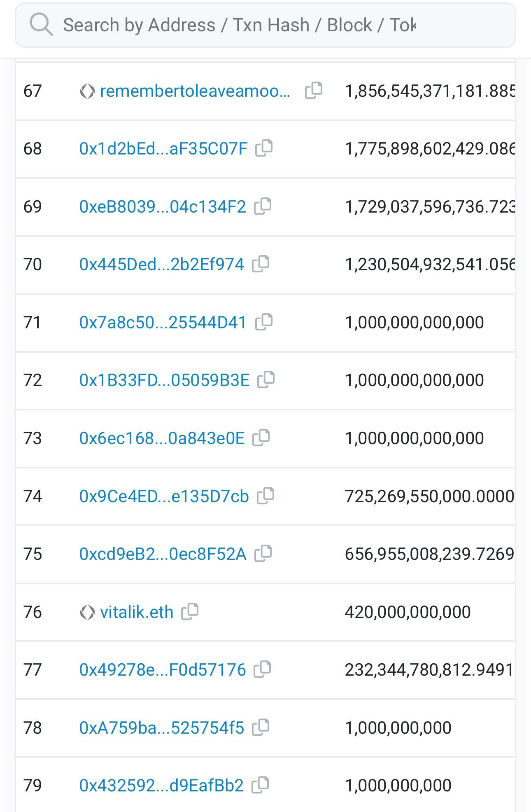Click the search magnifier icon
The height and width of the screenshot is (812, 531).
[41, 24]
